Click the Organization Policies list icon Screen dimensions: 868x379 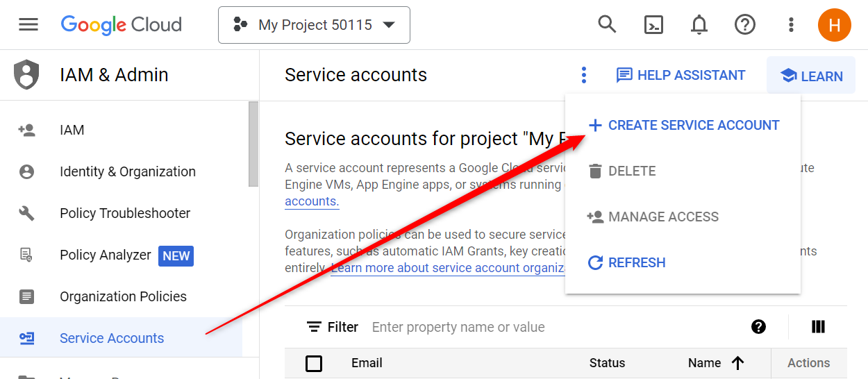point(26,296)
